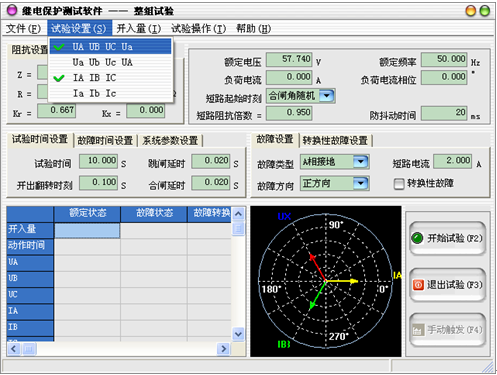Open the 开入量(I) menu
This screenshot has height=375, width=497.
pyautogui.click(x=139, y=29)
